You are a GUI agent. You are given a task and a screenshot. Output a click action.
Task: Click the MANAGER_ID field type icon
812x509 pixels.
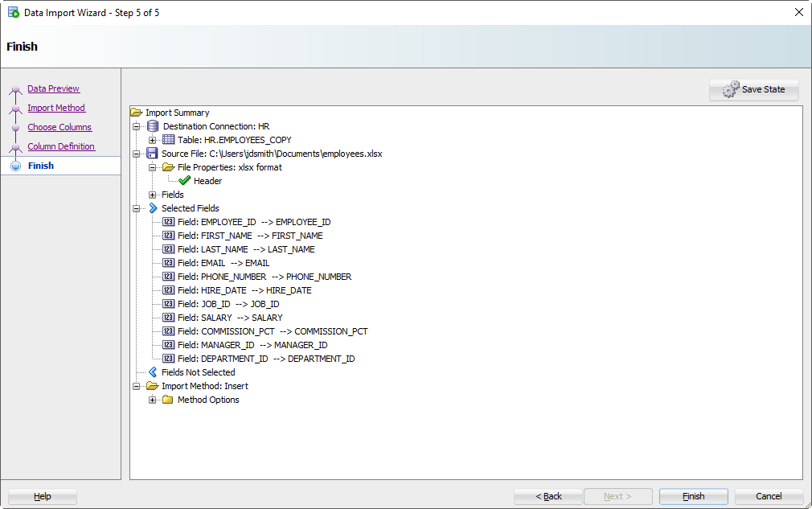click(168, 345)
